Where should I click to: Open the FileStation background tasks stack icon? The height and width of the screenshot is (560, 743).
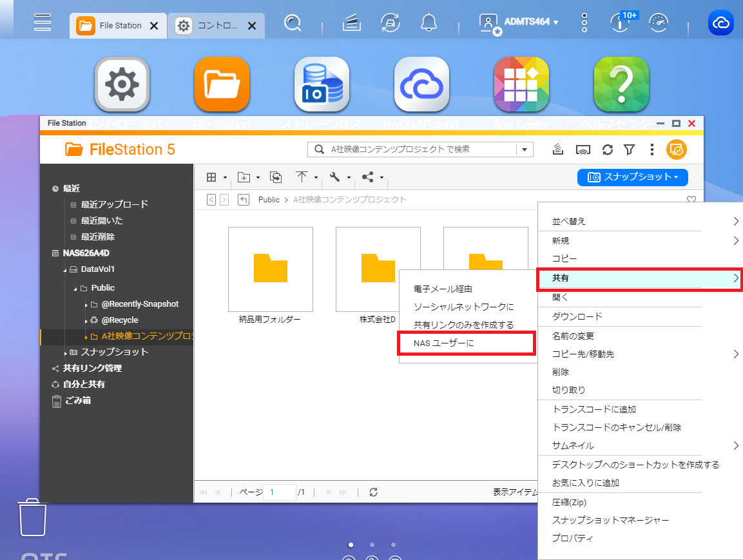[x=557, y=150]
